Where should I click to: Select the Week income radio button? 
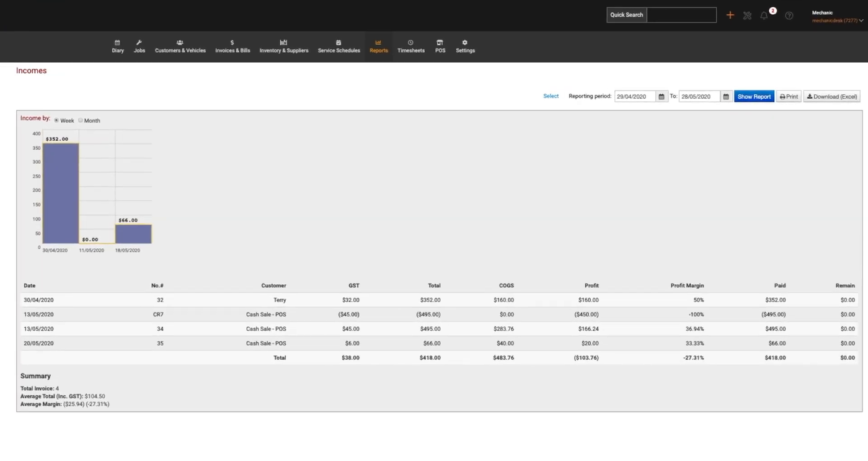(56, 120)
